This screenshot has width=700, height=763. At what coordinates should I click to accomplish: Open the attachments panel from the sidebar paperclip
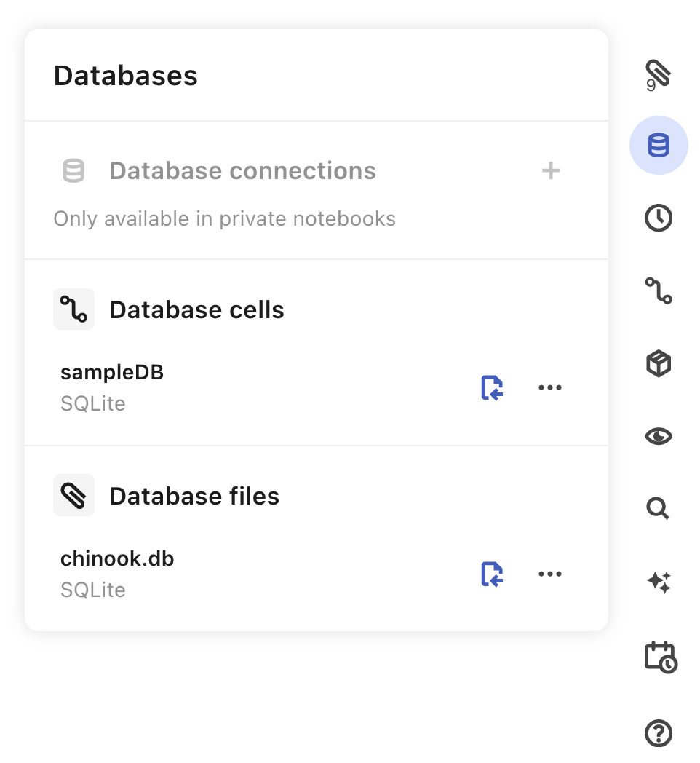[658, 72]
